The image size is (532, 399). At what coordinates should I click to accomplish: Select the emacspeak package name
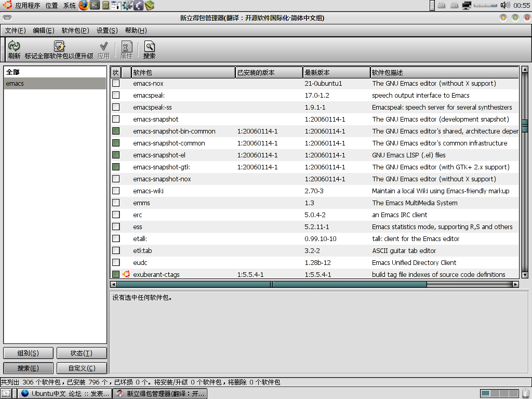149,96
